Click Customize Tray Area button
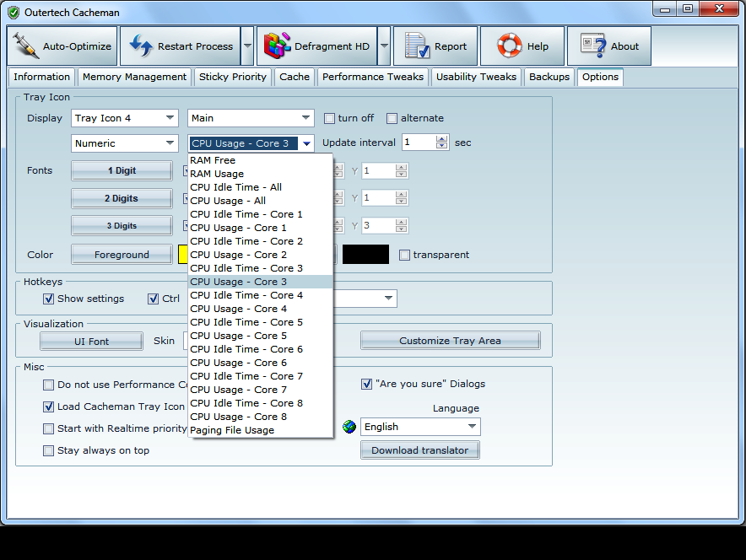 pyautogui.click(x=450, y=341)
